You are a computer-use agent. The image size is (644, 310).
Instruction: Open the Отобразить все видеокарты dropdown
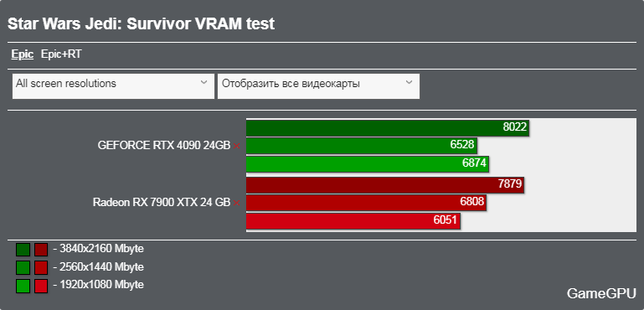(x=318, y=86)
